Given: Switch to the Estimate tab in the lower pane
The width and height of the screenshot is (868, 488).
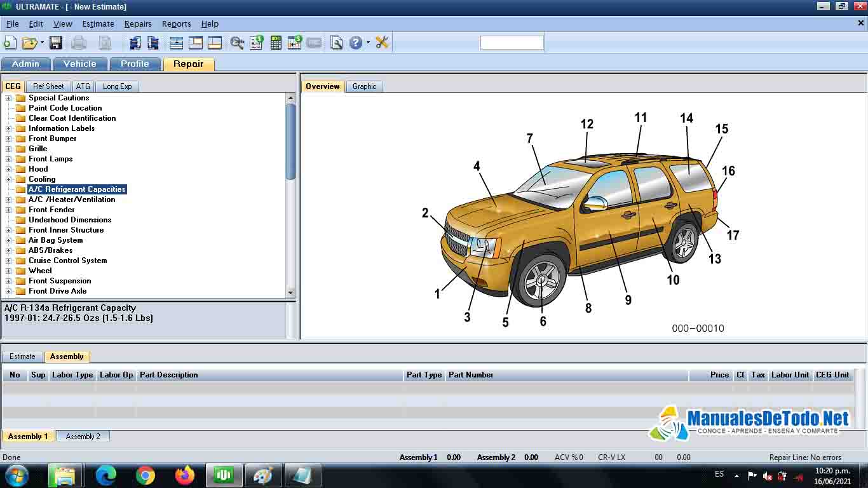Looking at the screenshot, I should point(22,356).
